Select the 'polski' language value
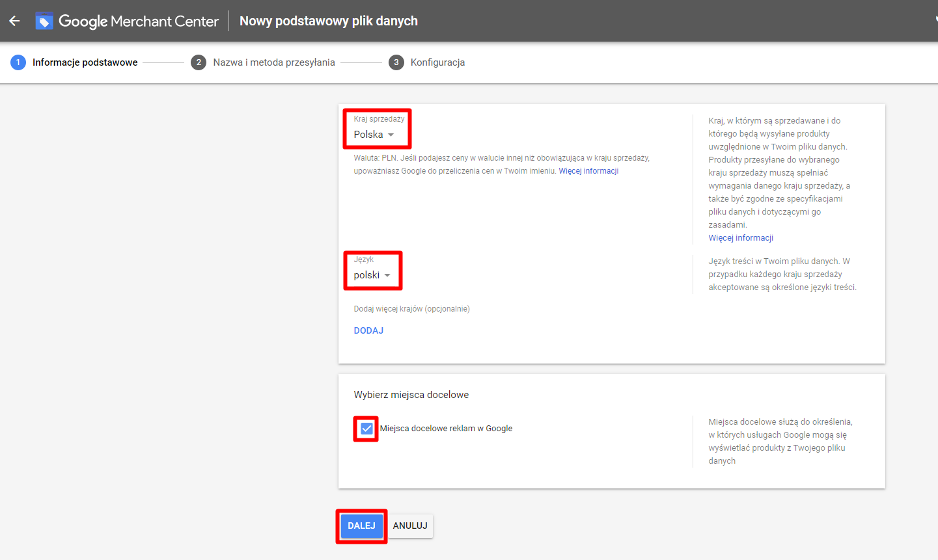938x560 pixels. click(366, 275)
